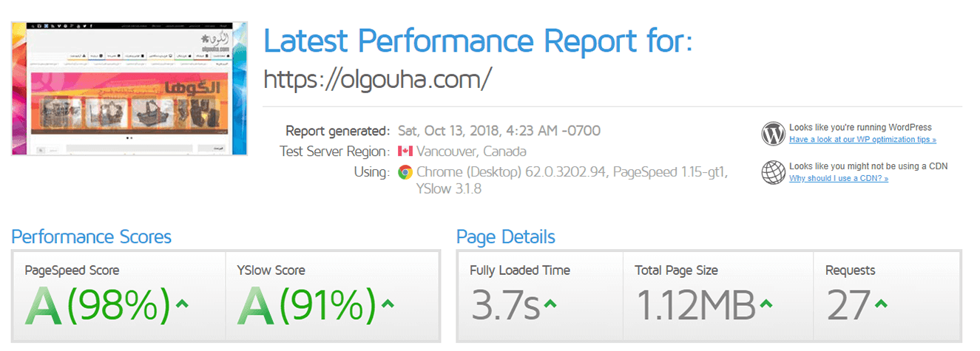Image resolution: width=980 pixels, height=351 pixels.
Task: Click the Page Details heading
Action: click(x=505, y=237)
